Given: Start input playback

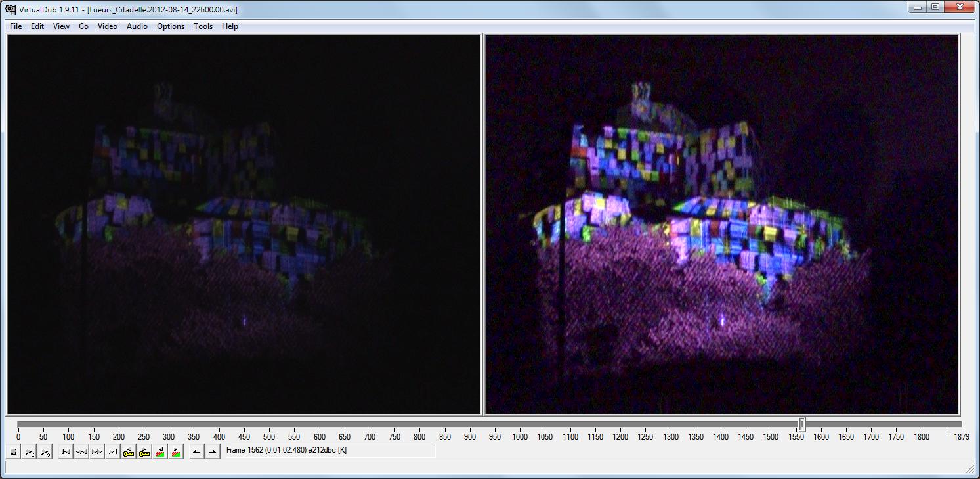Looking at the screenshot, I should tap(29, 452).
